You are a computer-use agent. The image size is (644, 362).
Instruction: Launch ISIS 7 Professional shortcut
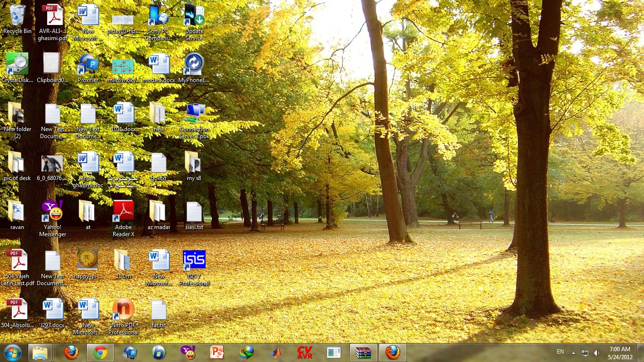194,267
